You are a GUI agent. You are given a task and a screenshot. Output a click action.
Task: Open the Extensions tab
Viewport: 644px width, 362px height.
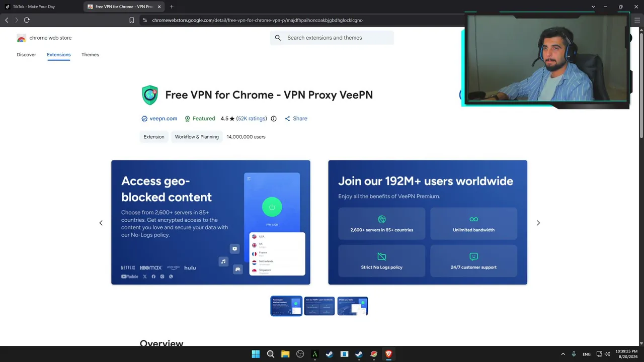(x=59, y=55)
